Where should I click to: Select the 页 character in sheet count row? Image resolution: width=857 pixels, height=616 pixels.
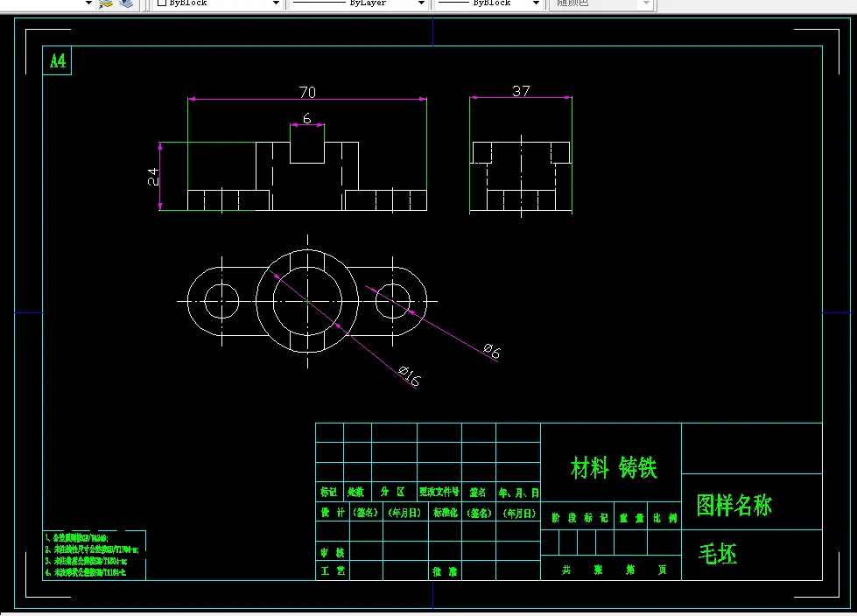[x=662, y=570]
